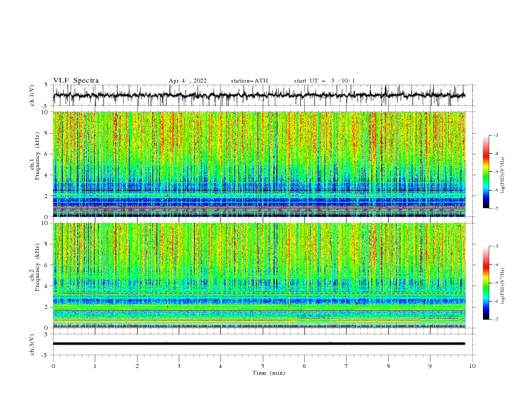
Task: Click the '10' tick label on time axis
Action: tap(472, 366)
